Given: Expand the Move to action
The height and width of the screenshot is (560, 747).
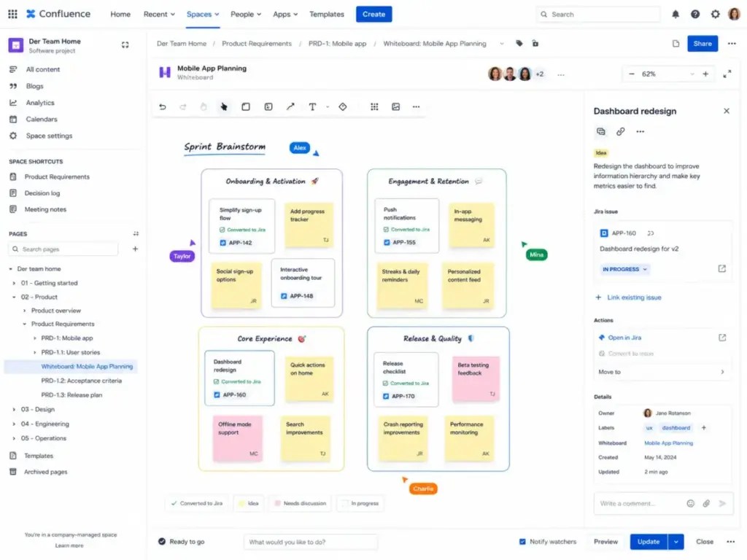Looking at the screenshot, I should coord(662,372).
